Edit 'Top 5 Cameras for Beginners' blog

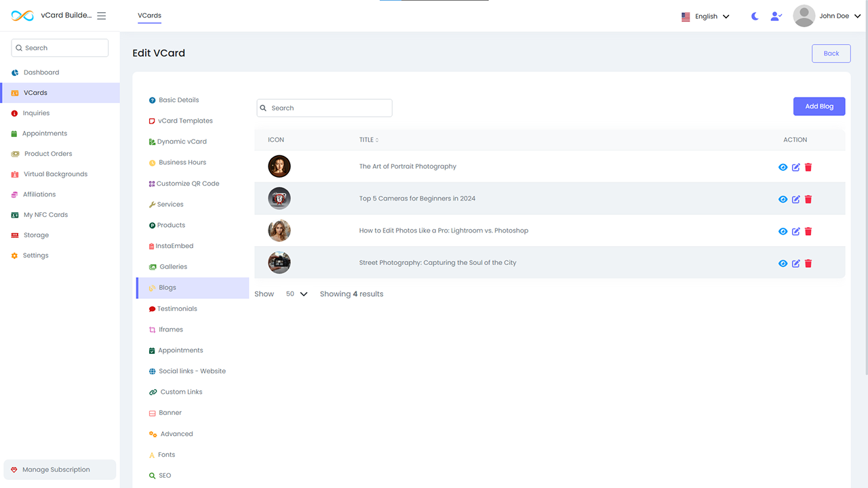[x=796, y=199]
